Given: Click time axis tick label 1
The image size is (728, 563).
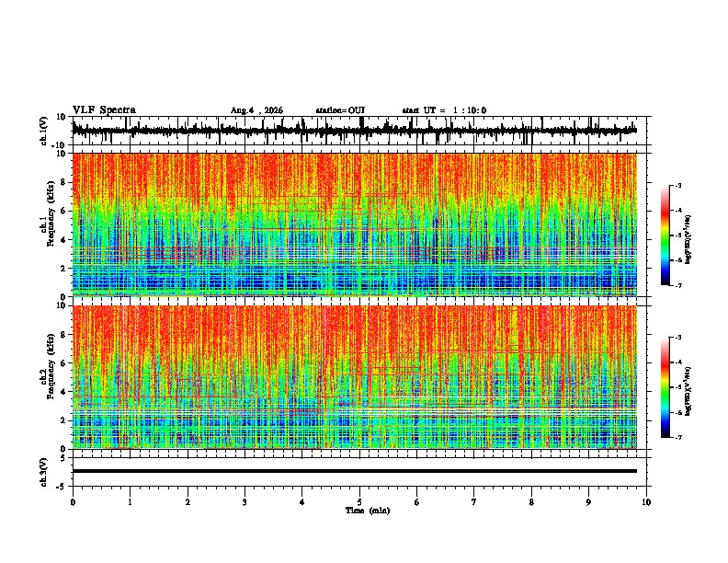Looking at the screenshot, I should pos(130,502).
